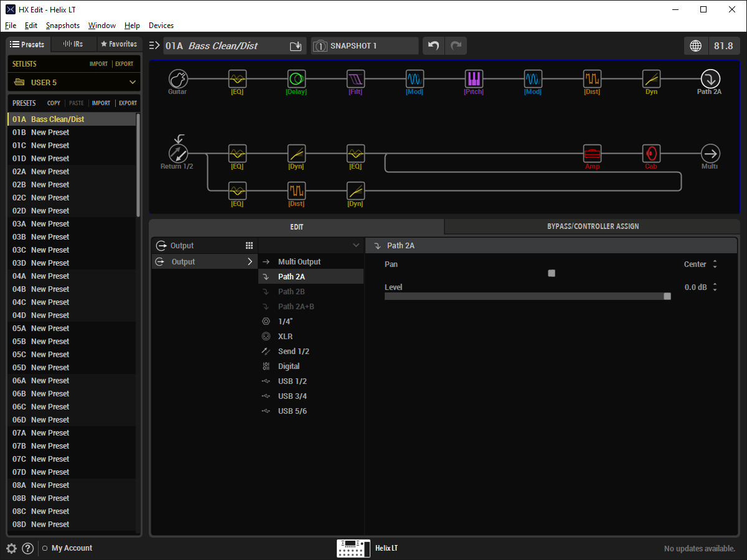Select the red Cab block
This screenshot has width=747, height=560.
[651, 153]
